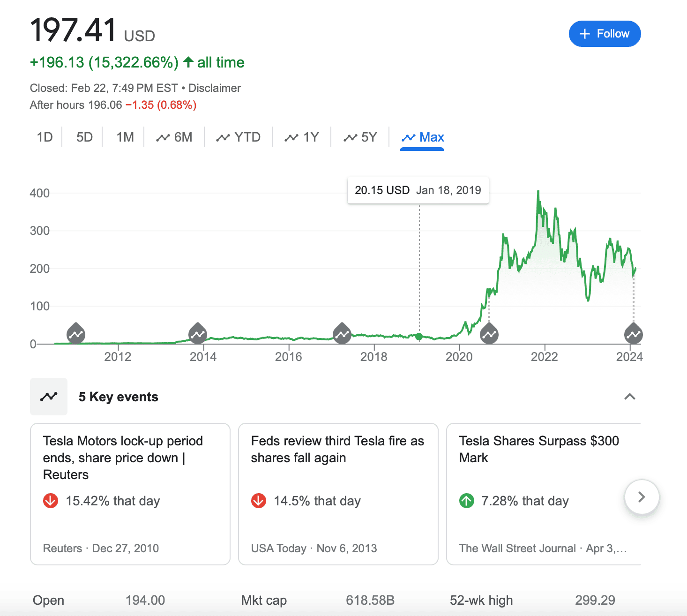Select the 5D time range tab
The height and width of the screenshot is (616, 687).
pos(84,137)
